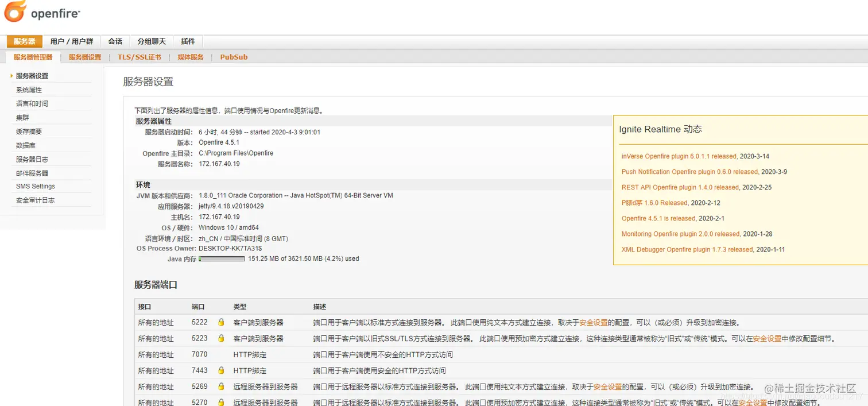Click jetty/9.4.18.v20190429 application server text
Viewport: 868px width, 406px height.
pyautogui.click(x=231, y=206)
